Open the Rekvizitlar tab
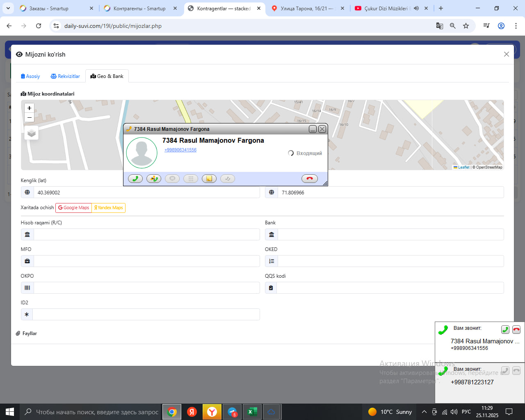The height and width of the screenshot is (420, 525). pyautogui.click(x=65, y=76)
